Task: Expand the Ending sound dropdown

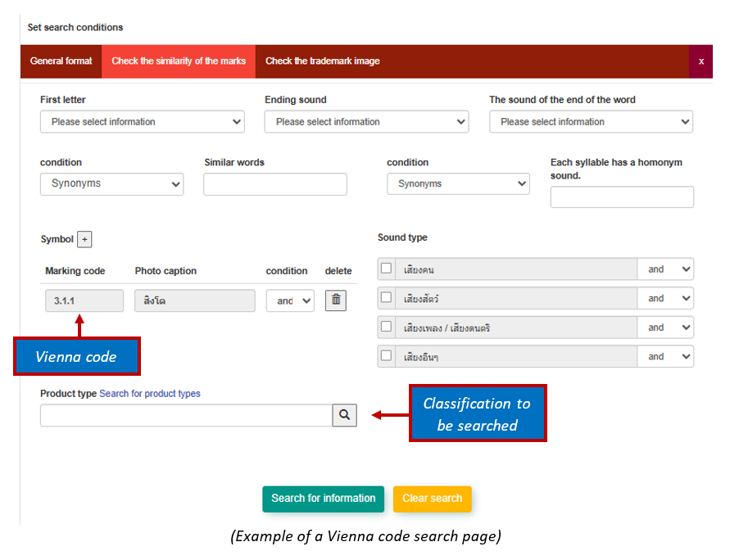Action: (x=366, y=122)
